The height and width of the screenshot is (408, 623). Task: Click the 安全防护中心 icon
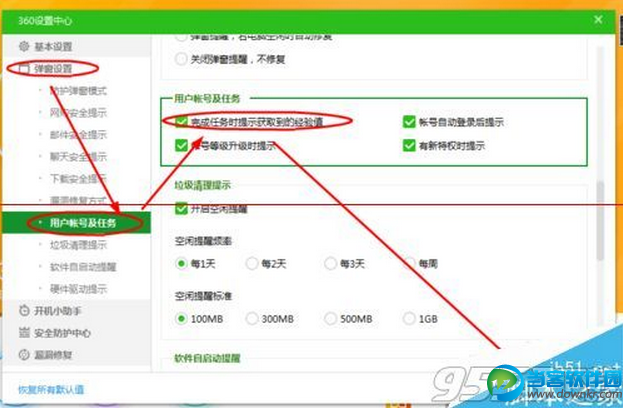(x=24, y=333)
